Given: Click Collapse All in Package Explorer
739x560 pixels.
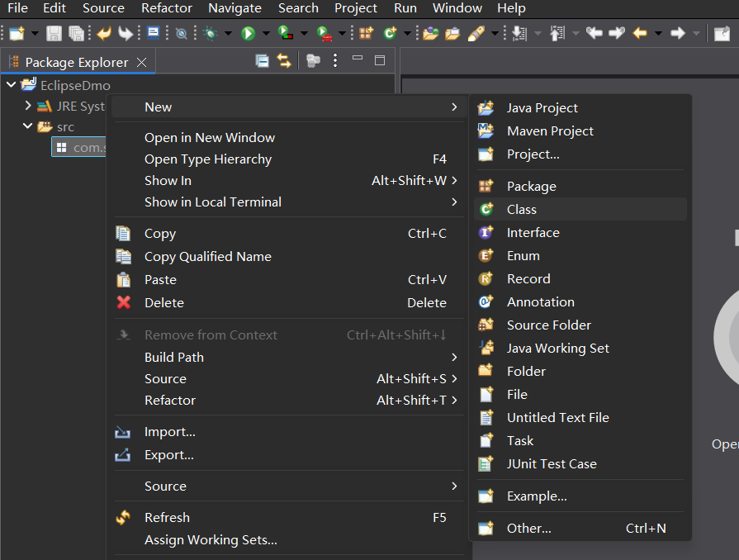Looking at the screenshot, I should click(x=262, y=61).
